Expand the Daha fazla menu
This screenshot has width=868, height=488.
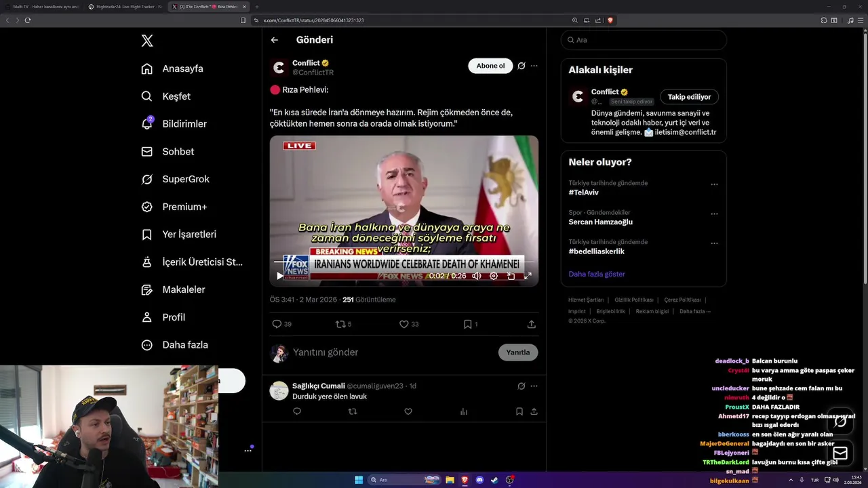tap(175, 345)
